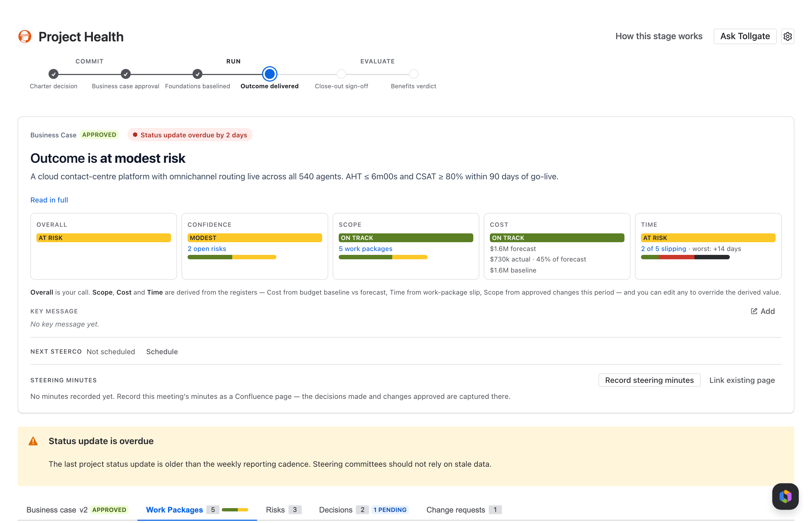Click the APPROVED badge beside Business Case
Viewport: 812px width, 523px height.
pos(99,135)
